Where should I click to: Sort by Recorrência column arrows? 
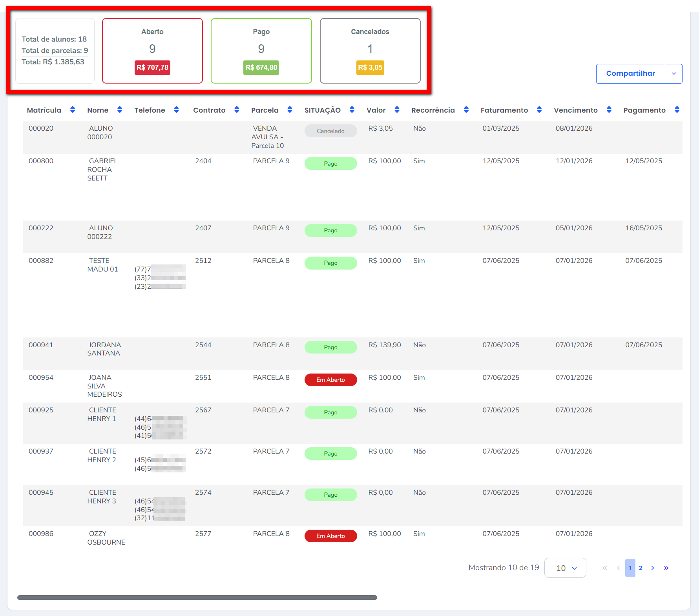(466, 110)
